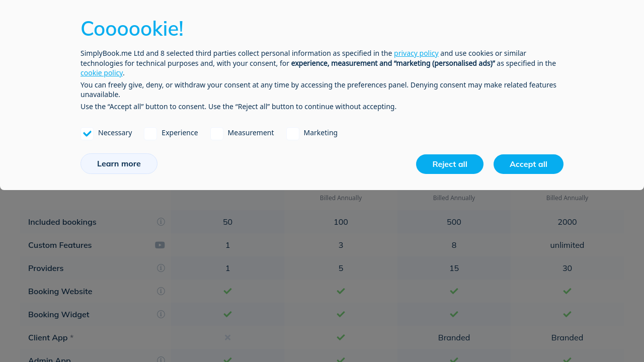Enable the Experience cookies checkbox
Viewport: 644px width, 362px height.
click(150, 133)
